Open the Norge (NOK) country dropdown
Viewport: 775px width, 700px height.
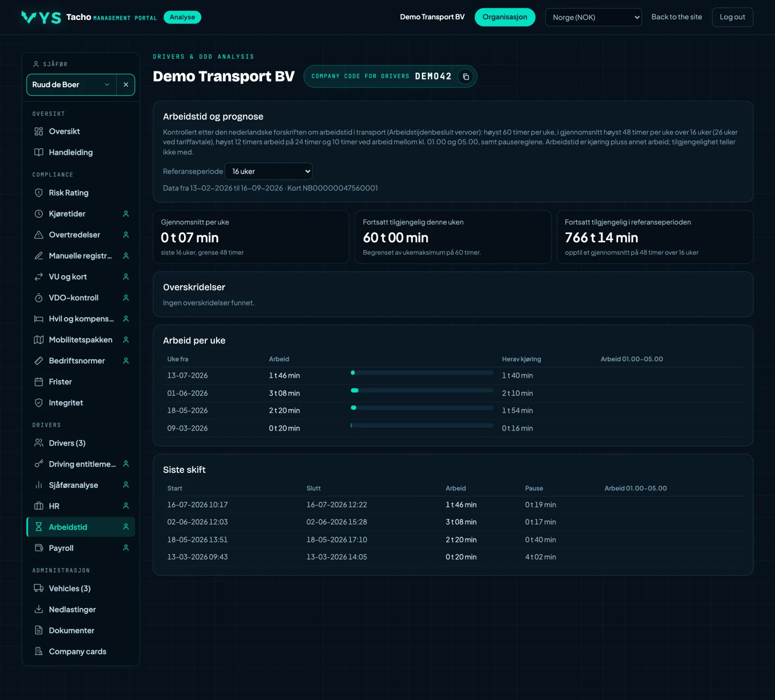pos(593,17)
